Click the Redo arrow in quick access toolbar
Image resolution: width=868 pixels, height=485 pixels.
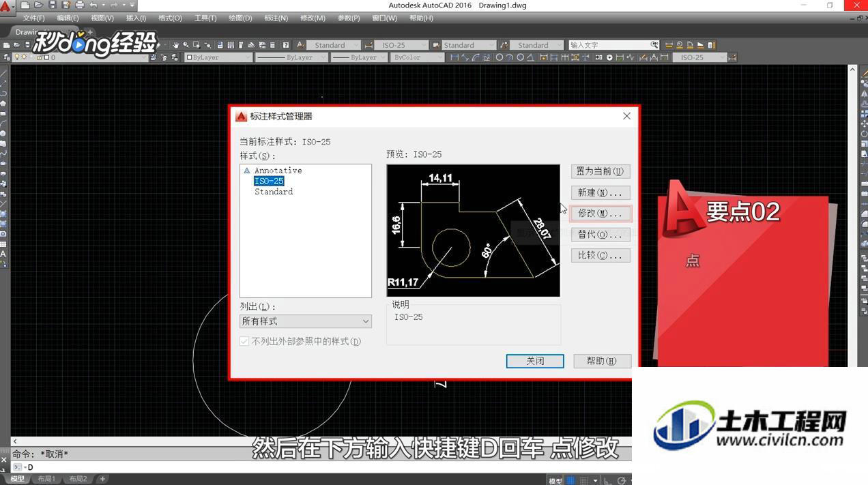[x=114, y=5]
